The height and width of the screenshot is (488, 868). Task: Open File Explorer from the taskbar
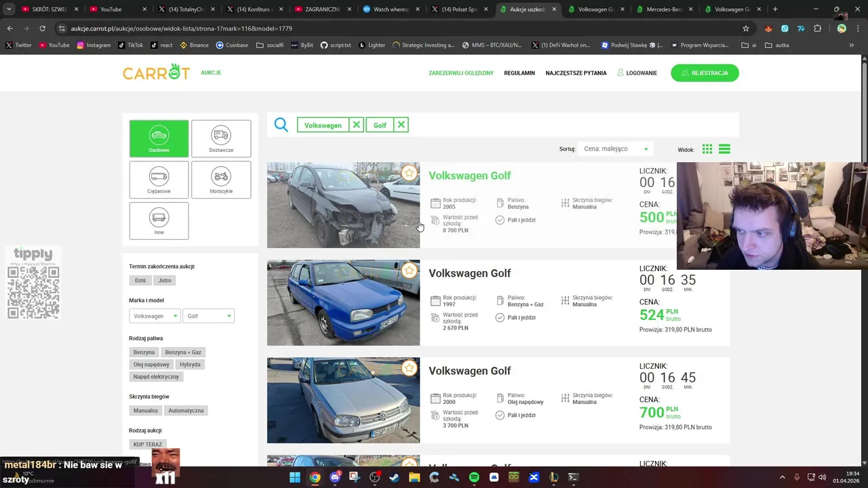point(414,477)
